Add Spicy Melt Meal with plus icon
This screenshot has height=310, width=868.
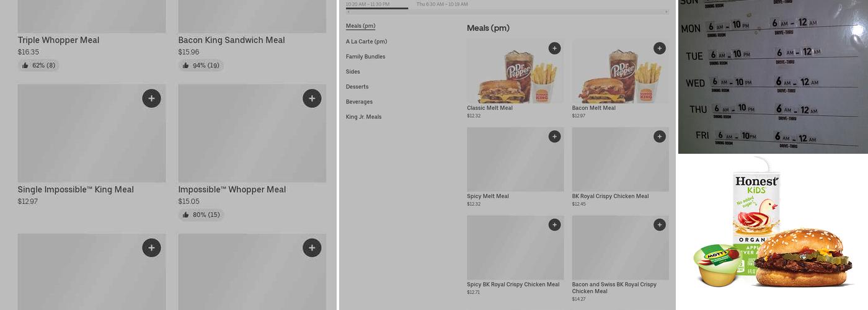(x=554, y=136)
